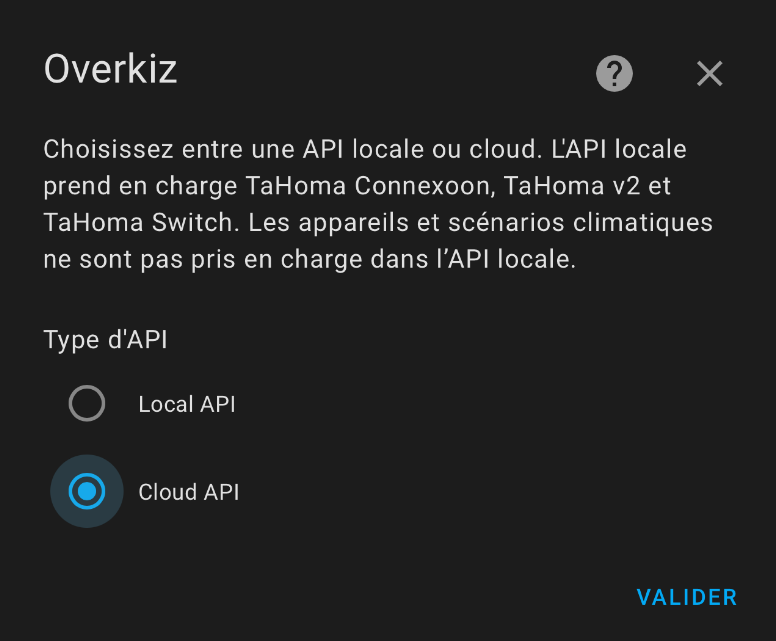Tap the grey circular question mark button

(614, 73)
